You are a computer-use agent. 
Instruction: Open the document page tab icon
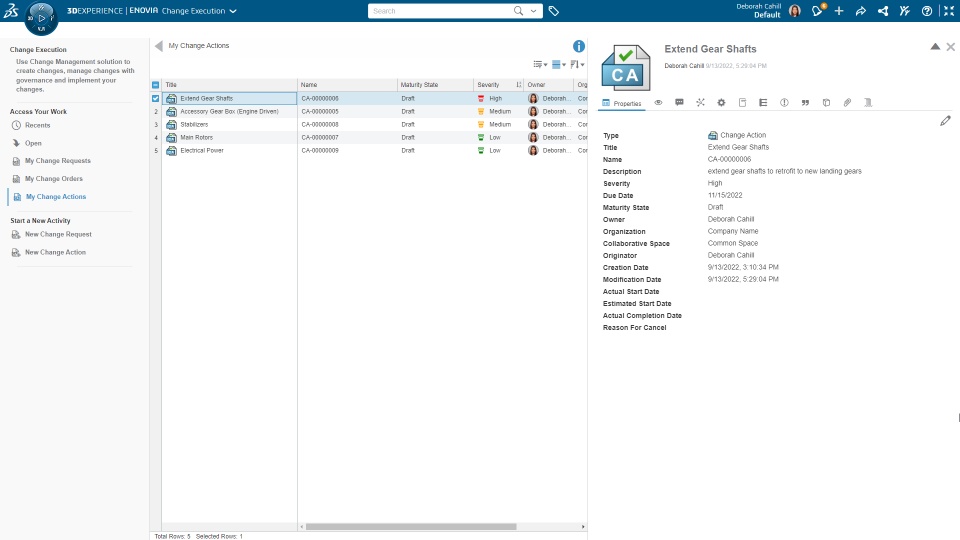point(742,102)
